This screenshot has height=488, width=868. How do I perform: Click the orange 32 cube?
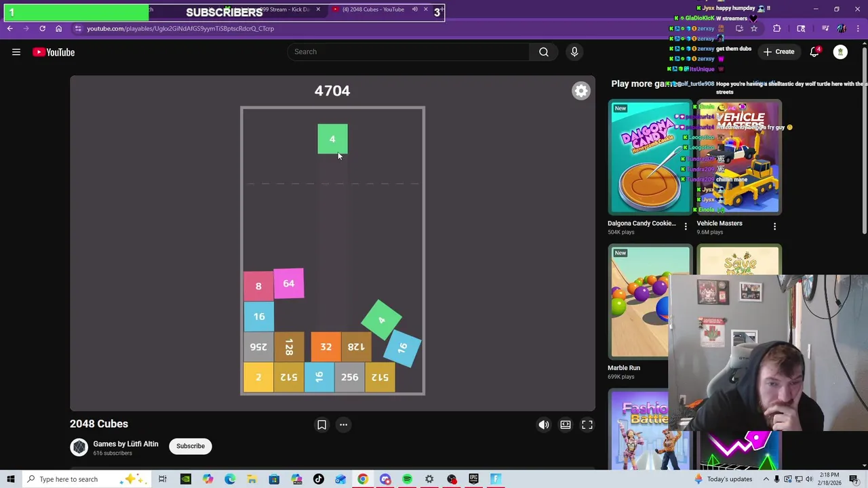(326, 347)
